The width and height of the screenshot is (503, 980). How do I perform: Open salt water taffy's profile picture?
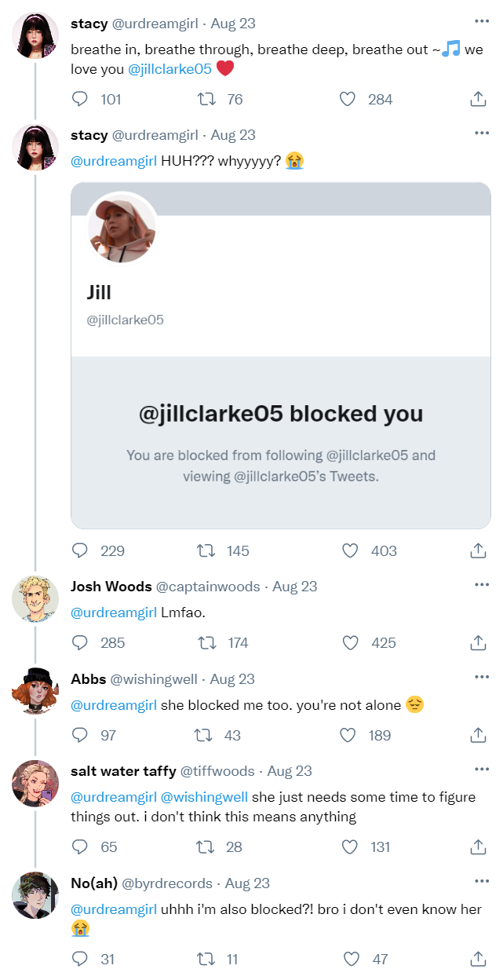tap(35, 784)
